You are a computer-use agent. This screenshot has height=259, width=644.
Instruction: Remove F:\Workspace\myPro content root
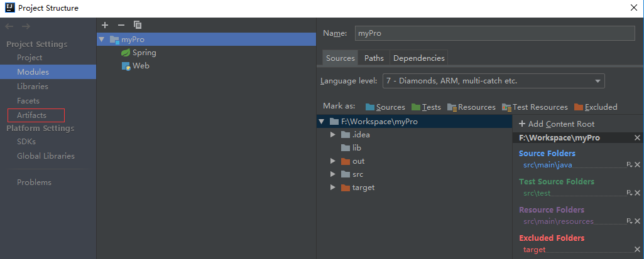[x=638, y=138]
